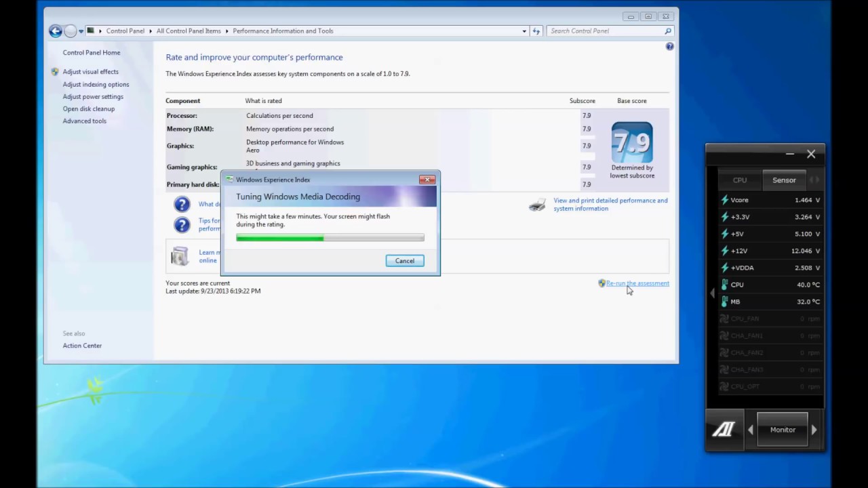The height and width of the screenshot is (488, 868).
Task: Open View and print detailed performance link
Action: (x=610, y=205)
